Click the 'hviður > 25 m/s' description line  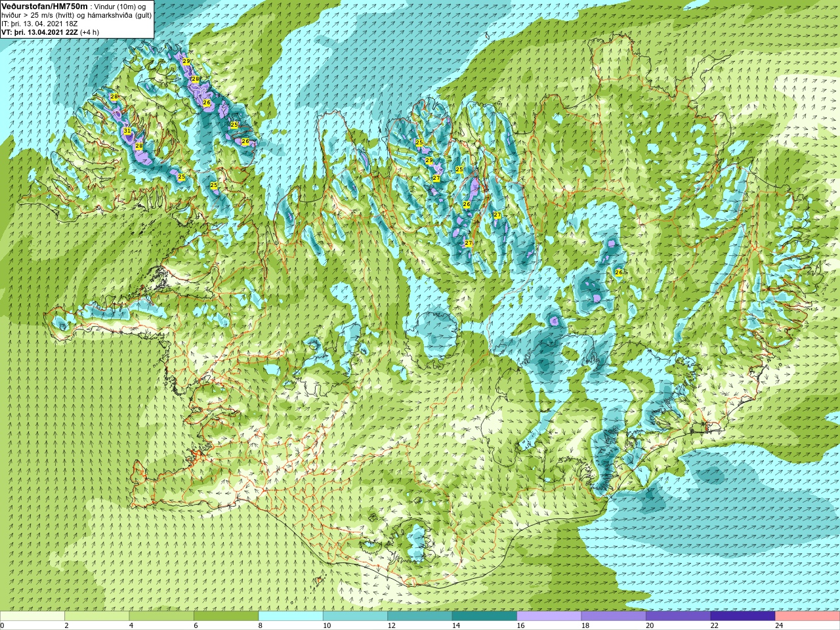[76, 15]
